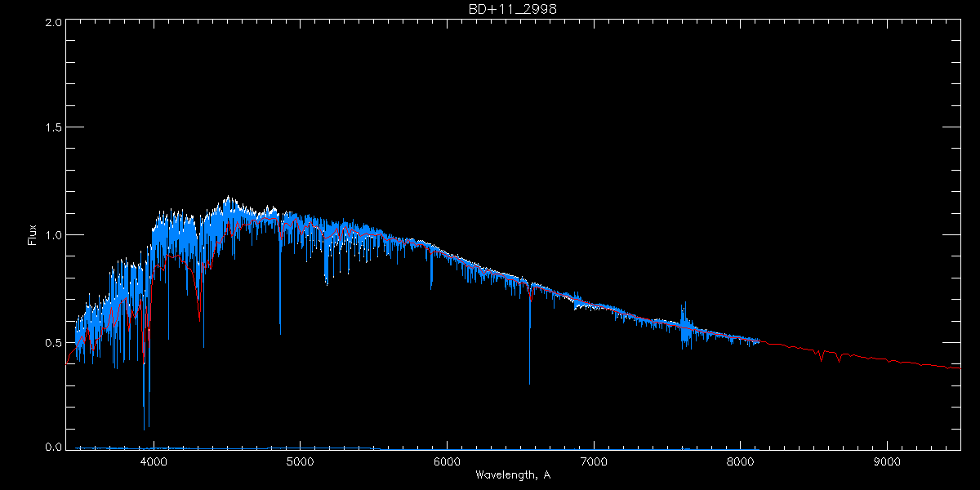
Task: Click the 2.0 flux tick label
Action: click(x=53, y=22)
